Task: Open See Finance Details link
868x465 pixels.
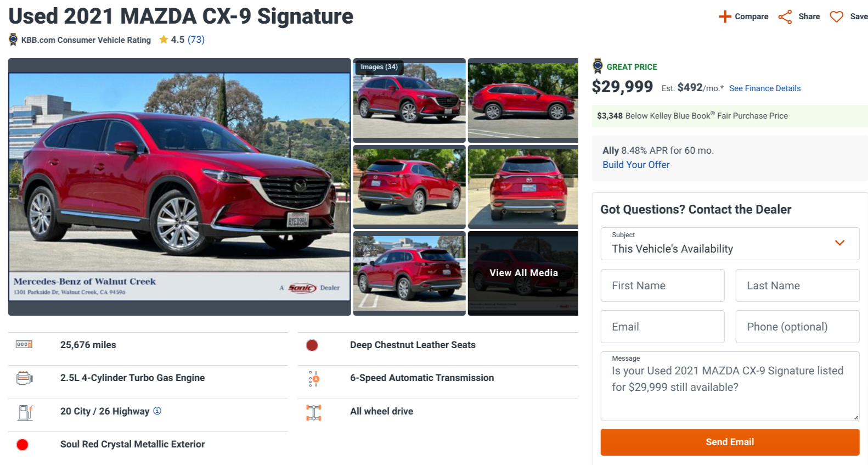Action: click(764, 88)
